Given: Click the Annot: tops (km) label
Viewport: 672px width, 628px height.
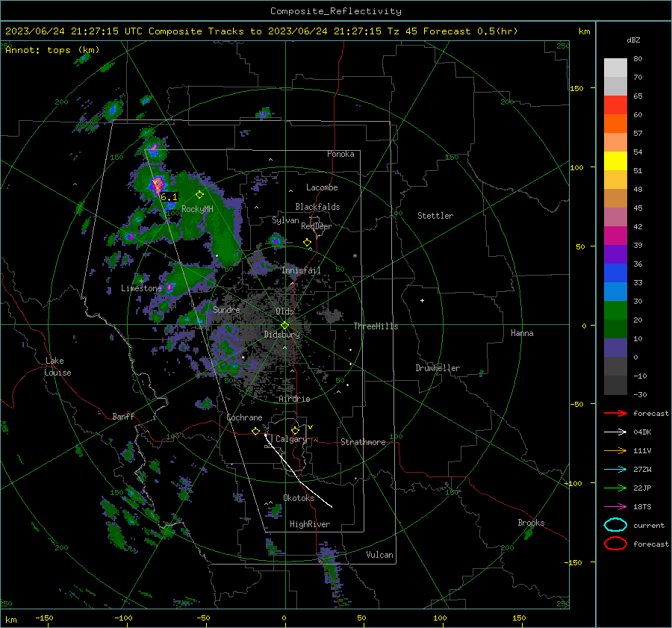Looking at the screenshot, I should point(52,50).
